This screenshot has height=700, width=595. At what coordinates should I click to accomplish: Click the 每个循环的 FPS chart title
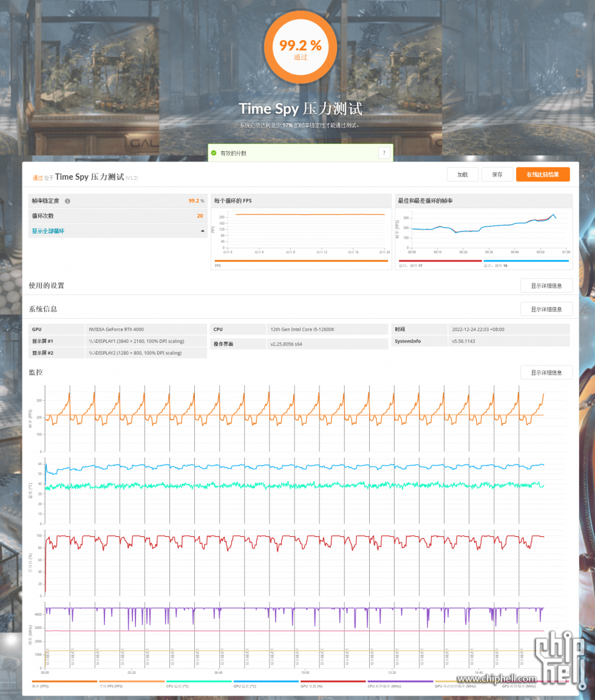pyautogui.click(x=233, y=201)
